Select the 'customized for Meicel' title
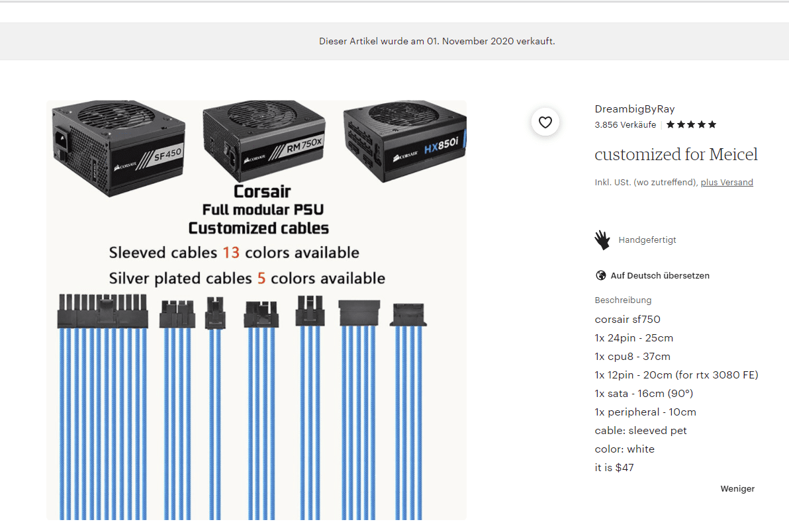This screenshot has height=532, width=789. point(676,154)
